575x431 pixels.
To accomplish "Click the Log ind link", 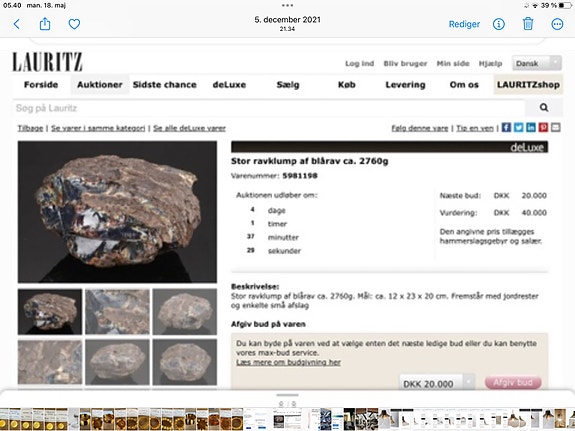I will click(359, 63).
